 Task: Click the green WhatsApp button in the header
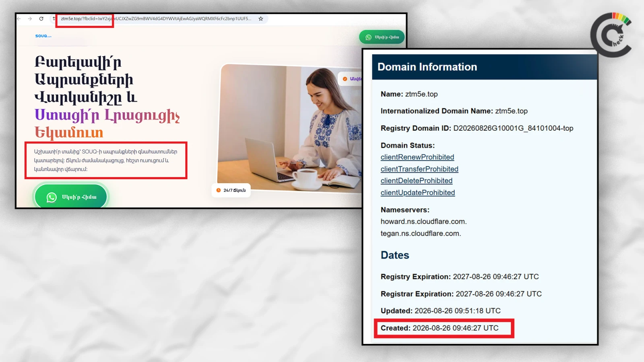(x=382, y=37)
